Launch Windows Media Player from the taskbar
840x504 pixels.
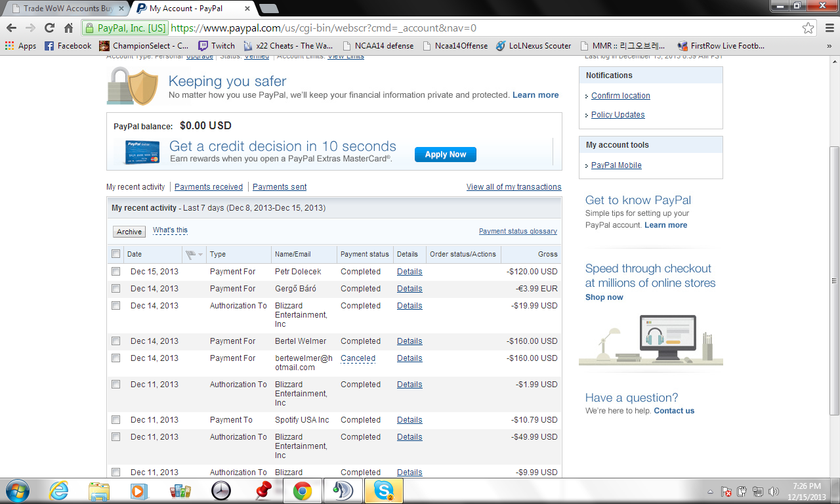tap(139, 491)
